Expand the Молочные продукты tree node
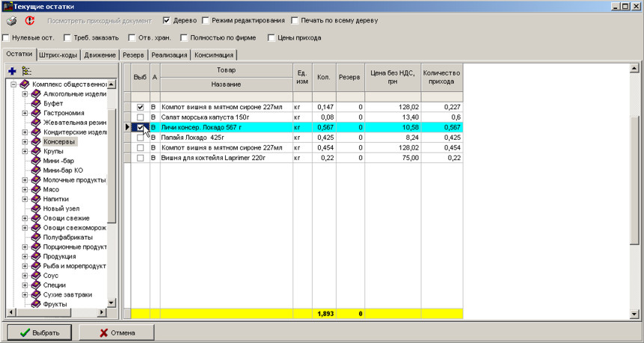 click(25, 180)
